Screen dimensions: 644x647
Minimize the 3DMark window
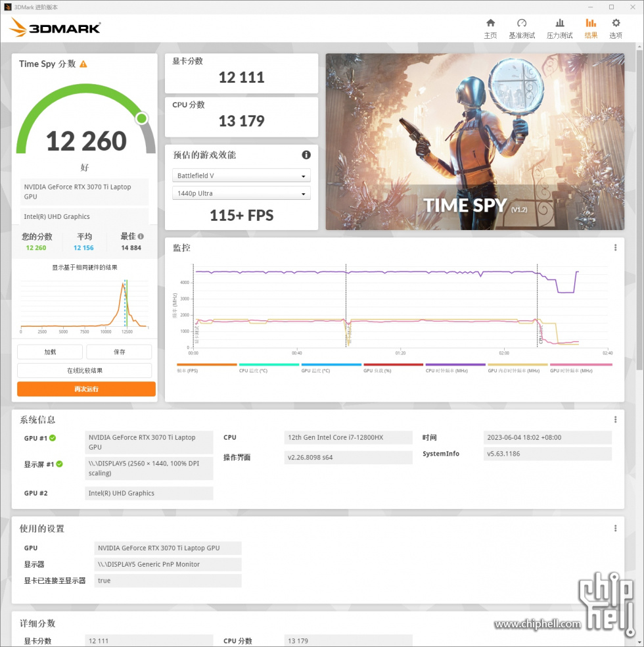590,7
